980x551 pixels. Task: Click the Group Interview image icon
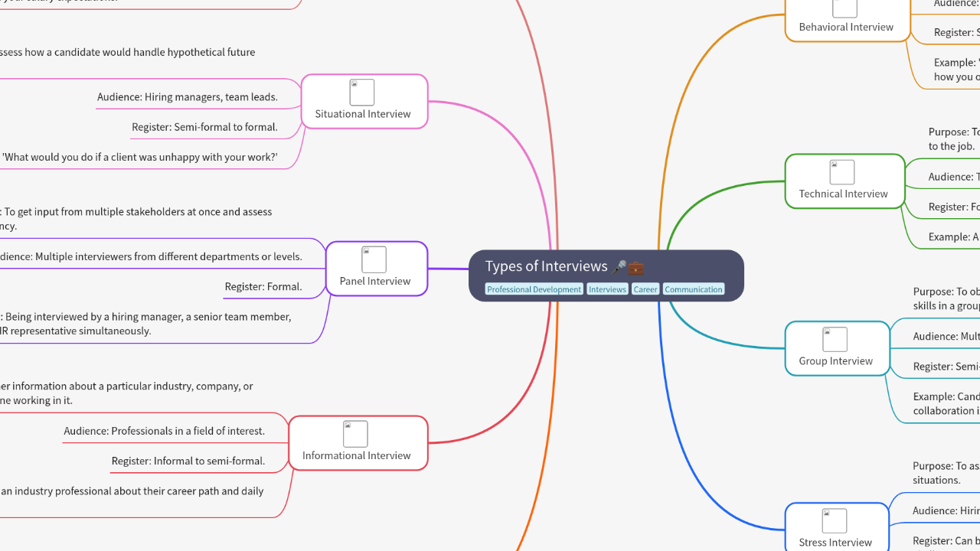pyautogui.click(x=835, y=339)
